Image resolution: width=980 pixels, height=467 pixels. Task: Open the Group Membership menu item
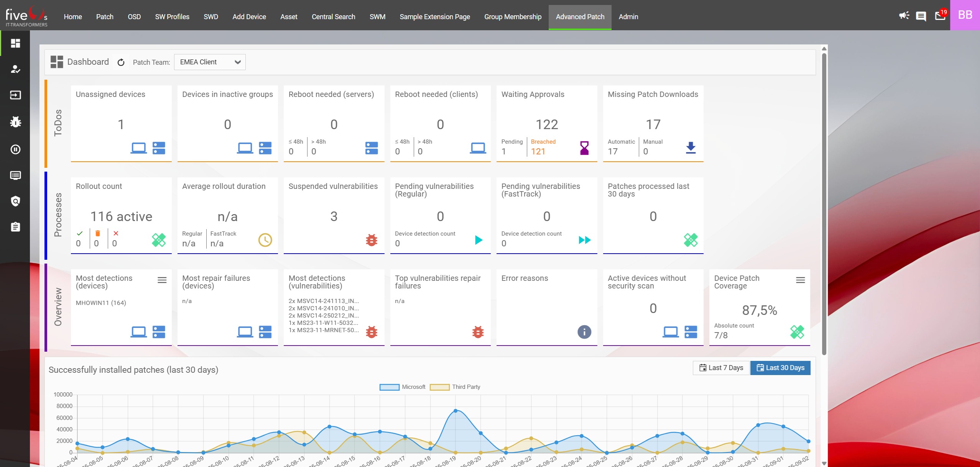513,17
